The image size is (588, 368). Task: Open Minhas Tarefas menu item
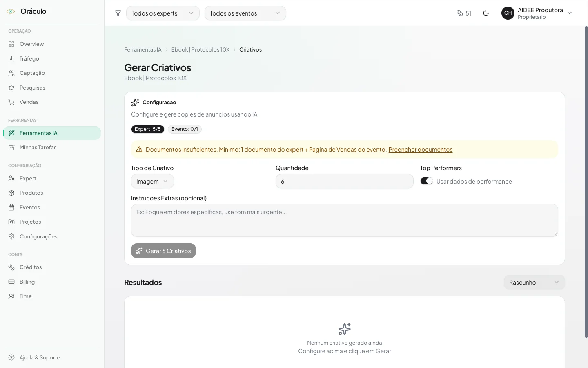pos(52,148)
